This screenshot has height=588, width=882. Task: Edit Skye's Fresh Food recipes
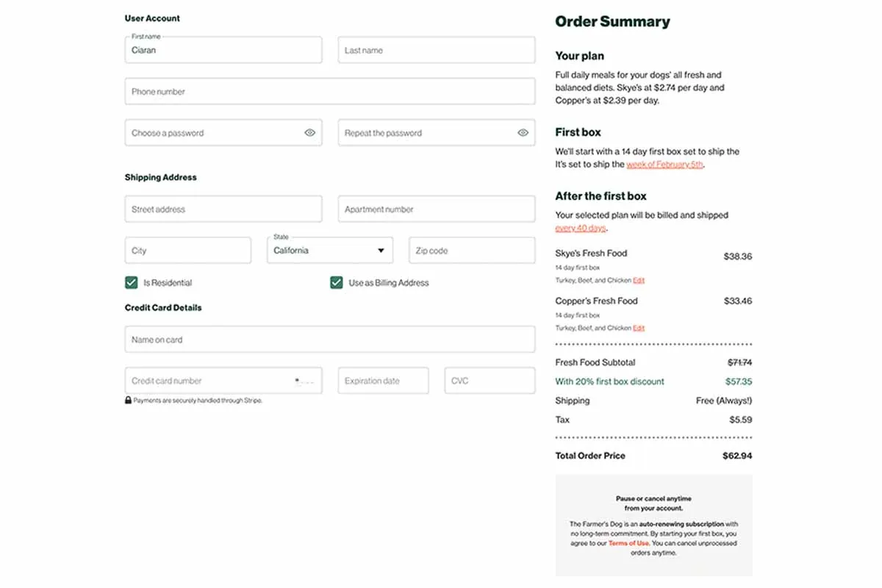[637, 280]
